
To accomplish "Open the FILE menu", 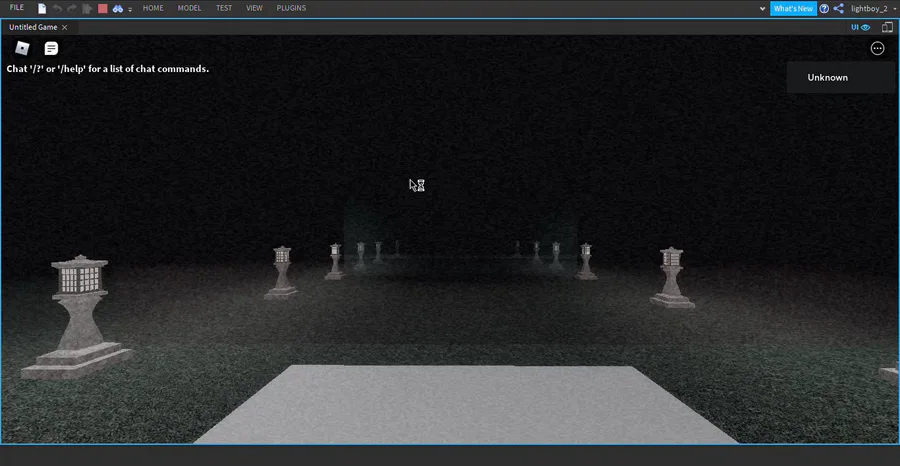I will 17,8.
